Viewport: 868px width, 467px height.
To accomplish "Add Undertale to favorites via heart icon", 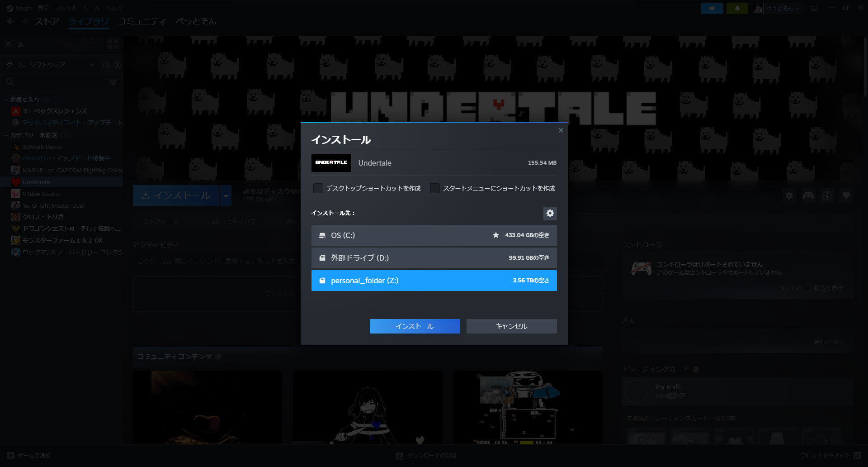I will point(846,195).
